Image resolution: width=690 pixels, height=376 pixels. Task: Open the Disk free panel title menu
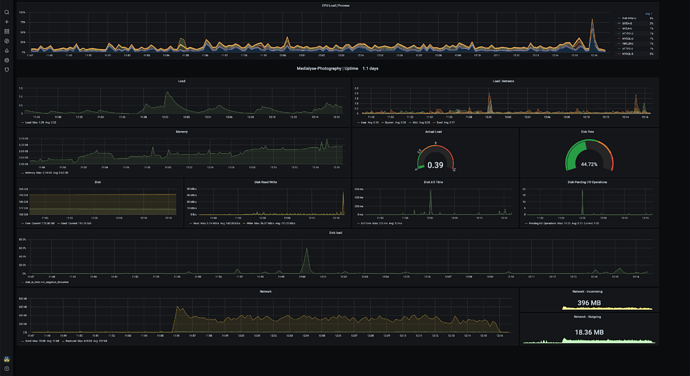pyautogui.click(x=587, y=132)
